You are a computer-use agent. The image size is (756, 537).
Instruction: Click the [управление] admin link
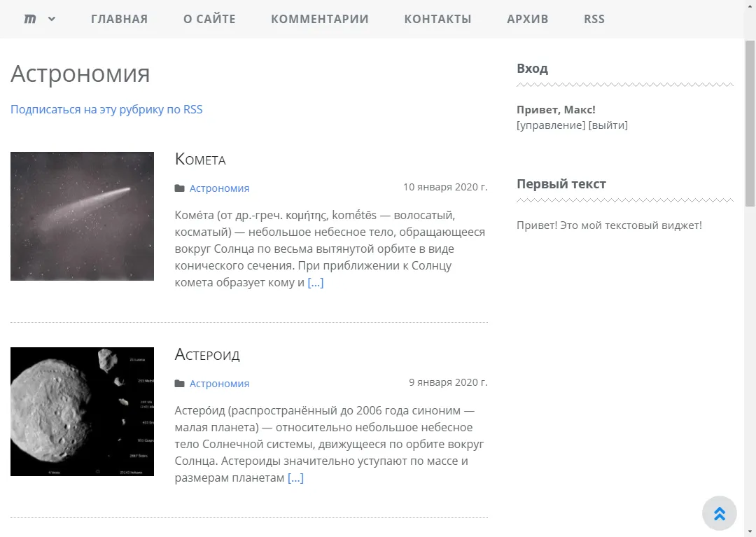tap(550, 125)
